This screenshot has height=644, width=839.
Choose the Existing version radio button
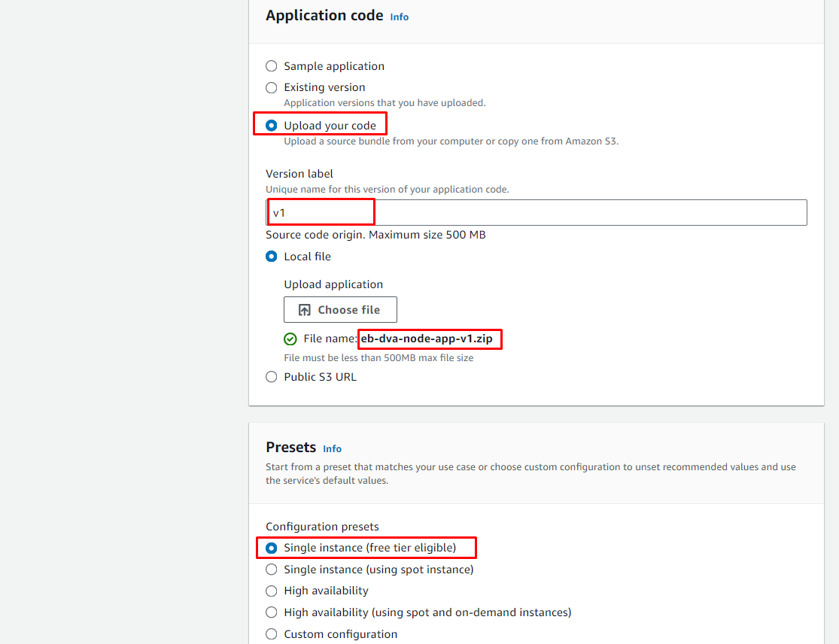(272, 87)
